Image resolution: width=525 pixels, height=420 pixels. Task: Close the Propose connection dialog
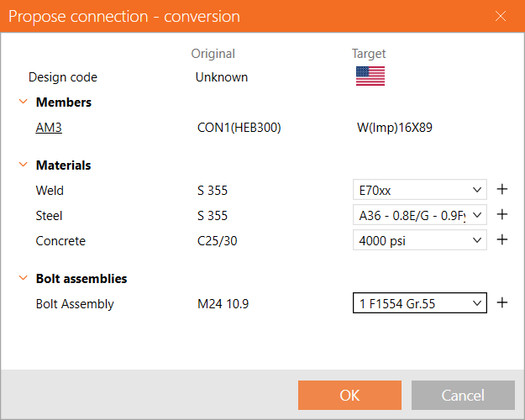[x=501, y=17]
